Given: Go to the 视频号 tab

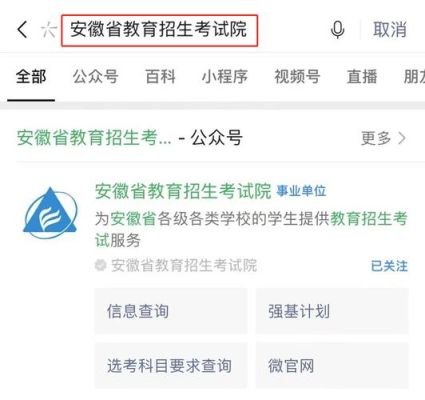Looking at the screenshot, I should [x=297, y=77].
